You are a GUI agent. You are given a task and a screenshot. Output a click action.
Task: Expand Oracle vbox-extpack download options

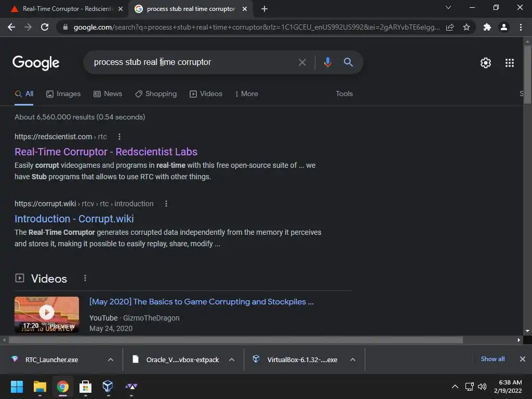[x=232, y=360]
